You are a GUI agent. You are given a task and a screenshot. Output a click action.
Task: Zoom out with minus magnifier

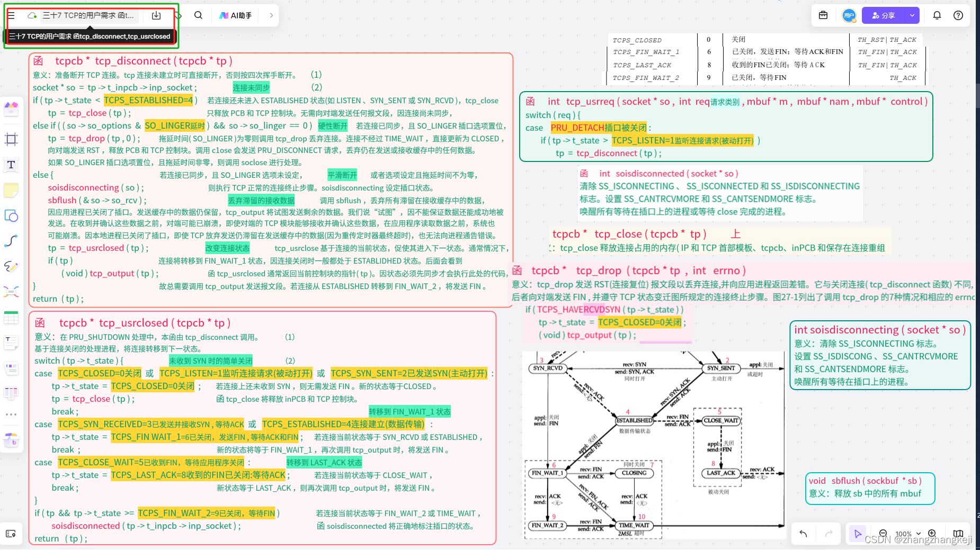883,534
